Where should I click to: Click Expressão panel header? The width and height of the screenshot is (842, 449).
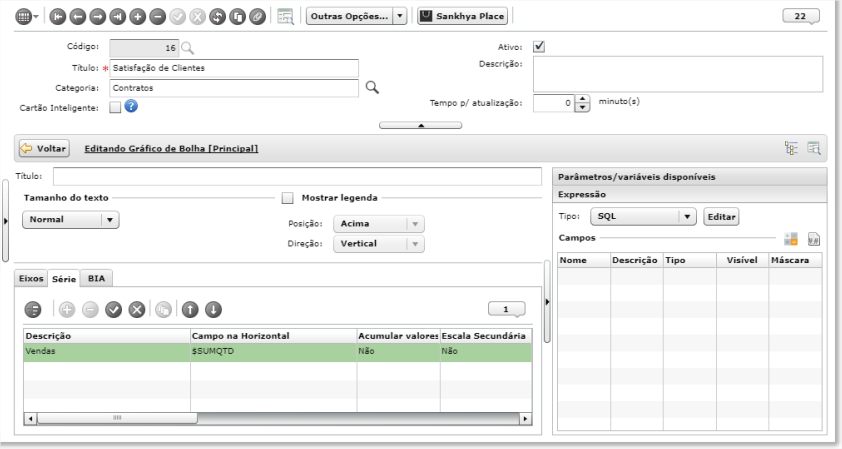click(689, 194)
